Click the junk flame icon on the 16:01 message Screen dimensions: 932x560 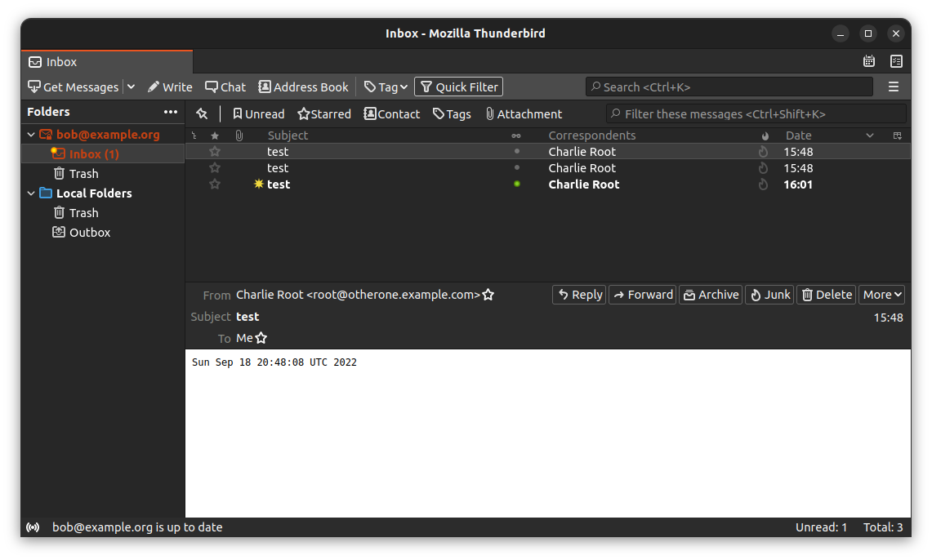[x=764, y=184]
